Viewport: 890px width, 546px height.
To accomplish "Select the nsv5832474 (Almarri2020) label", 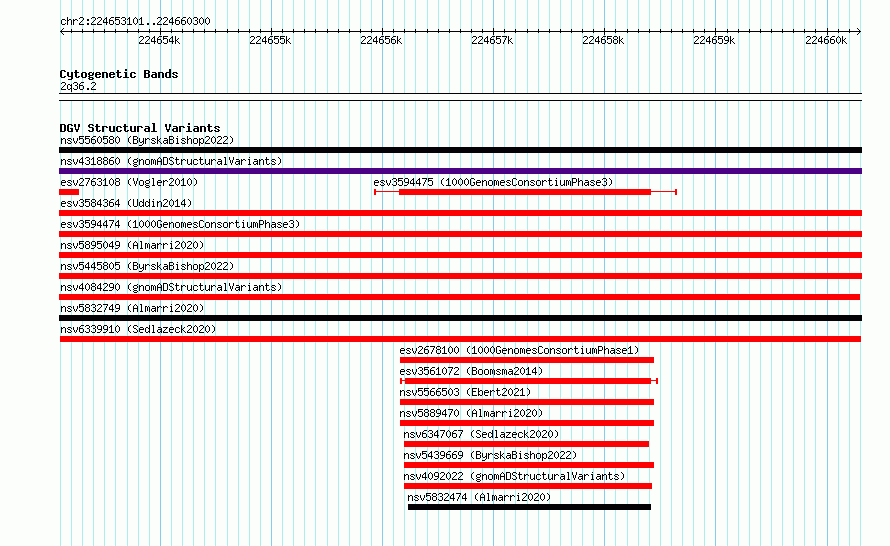I will pos(478,497).
